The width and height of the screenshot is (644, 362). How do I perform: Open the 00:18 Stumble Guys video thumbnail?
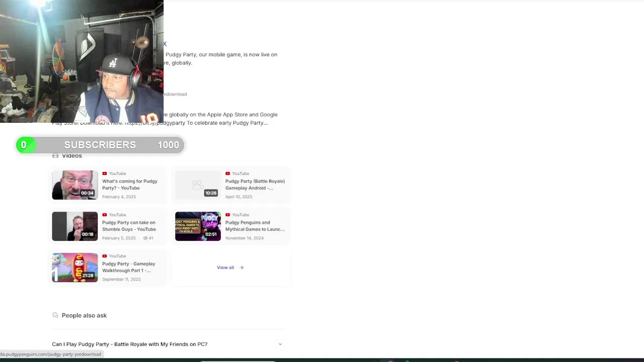point(75,226)
